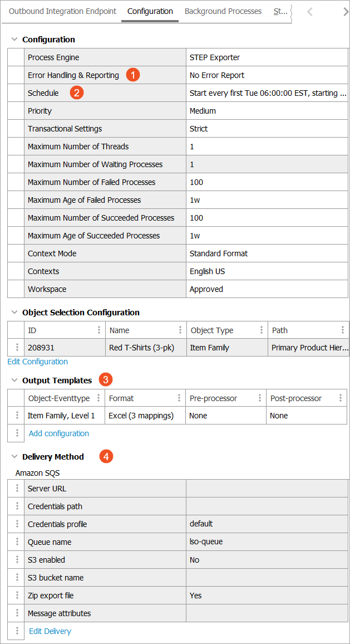Collapse the Configuration section
Image resolution: width=350 pixels, height=644 pixels.
point(14,40)
